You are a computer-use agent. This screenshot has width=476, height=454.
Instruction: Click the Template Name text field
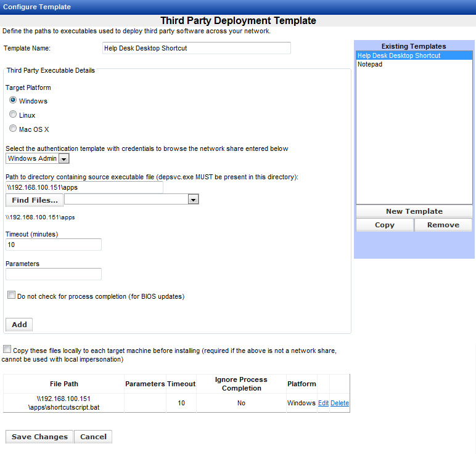tap(196, 48)
